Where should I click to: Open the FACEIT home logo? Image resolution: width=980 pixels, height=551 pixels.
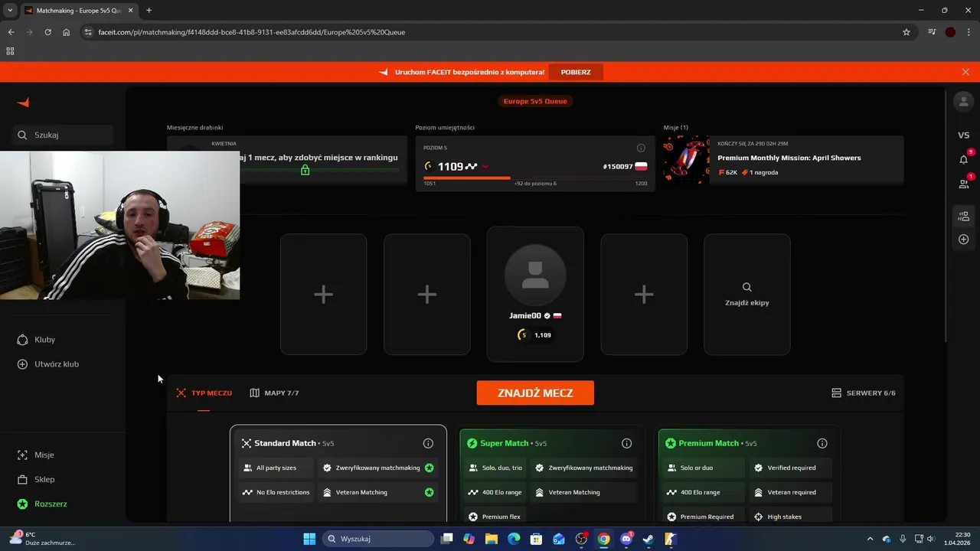(x=23, y=103)
